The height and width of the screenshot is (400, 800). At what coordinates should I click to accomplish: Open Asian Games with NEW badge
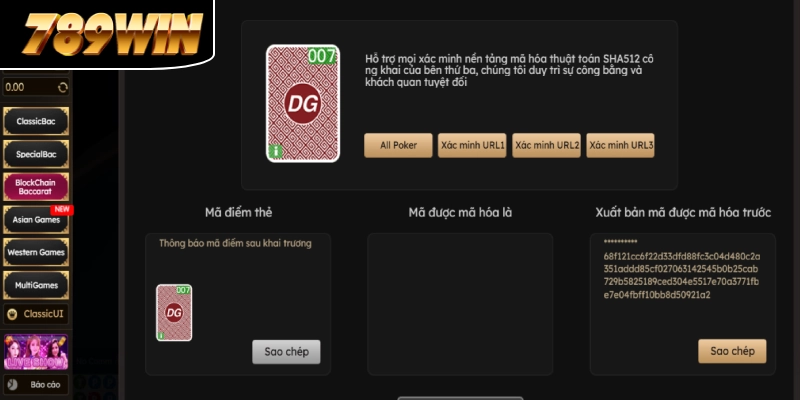(x=36, y=219)
